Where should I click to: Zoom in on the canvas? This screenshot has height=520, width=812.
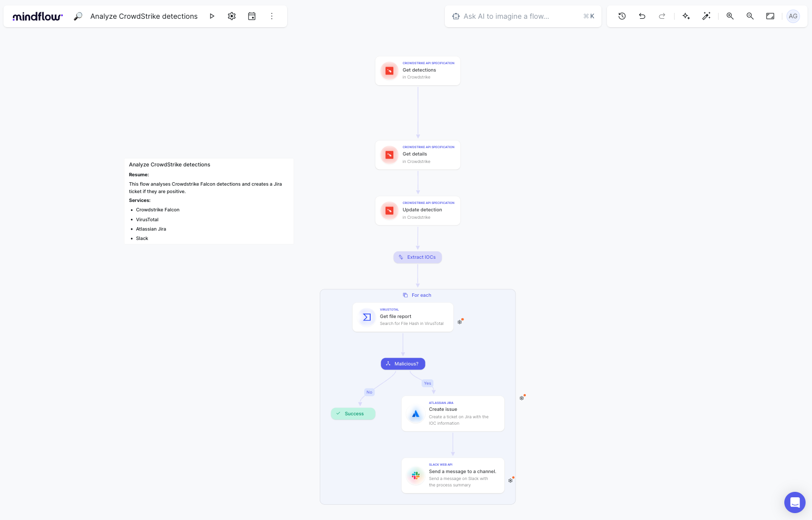pyautogui.click(x=730, y=16)
